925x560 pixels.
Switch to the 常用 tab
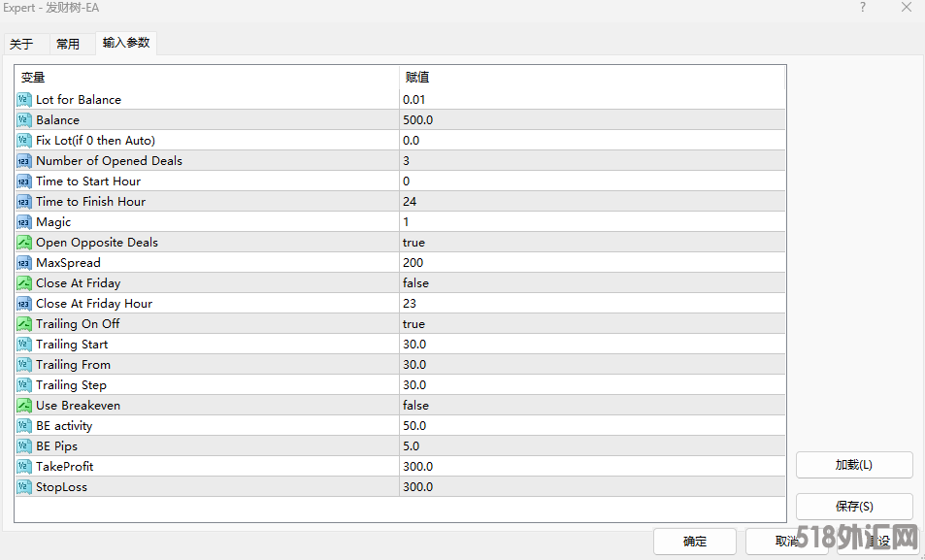(x=68, y=44)
